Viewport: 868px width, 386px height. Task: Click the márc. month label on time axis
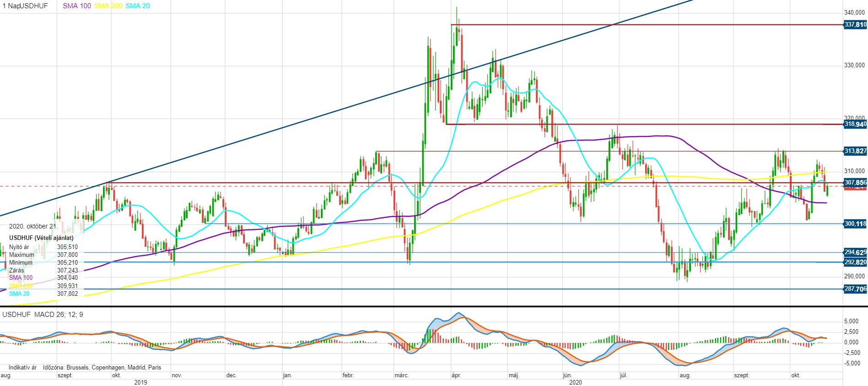401,375
